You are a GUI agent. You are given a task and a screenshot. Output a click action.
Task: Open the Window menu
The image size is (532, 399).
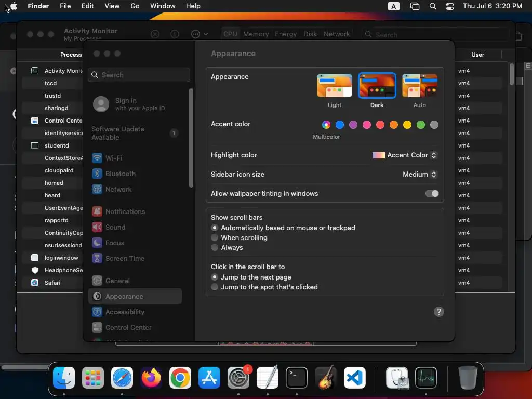pos(163,6)
